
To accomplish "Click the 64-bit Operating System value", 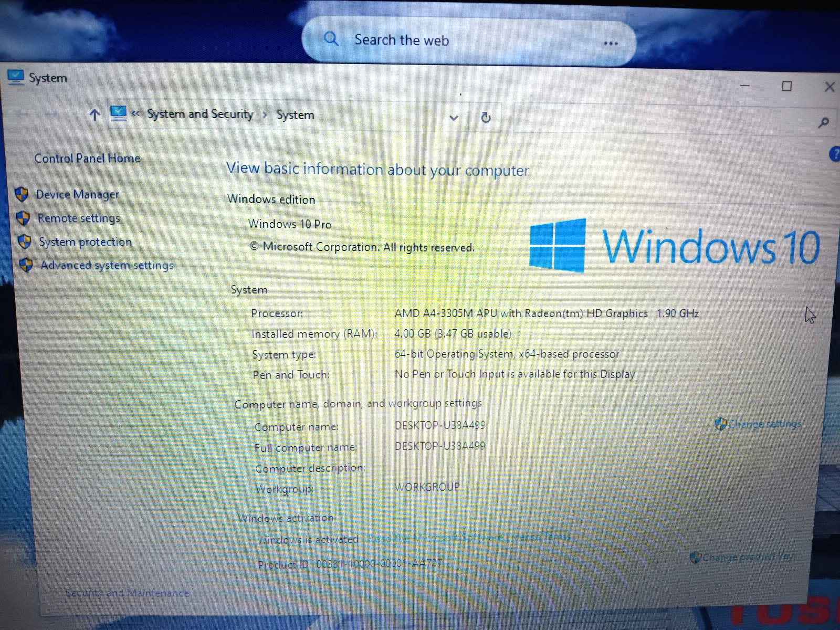I will 507,354.
